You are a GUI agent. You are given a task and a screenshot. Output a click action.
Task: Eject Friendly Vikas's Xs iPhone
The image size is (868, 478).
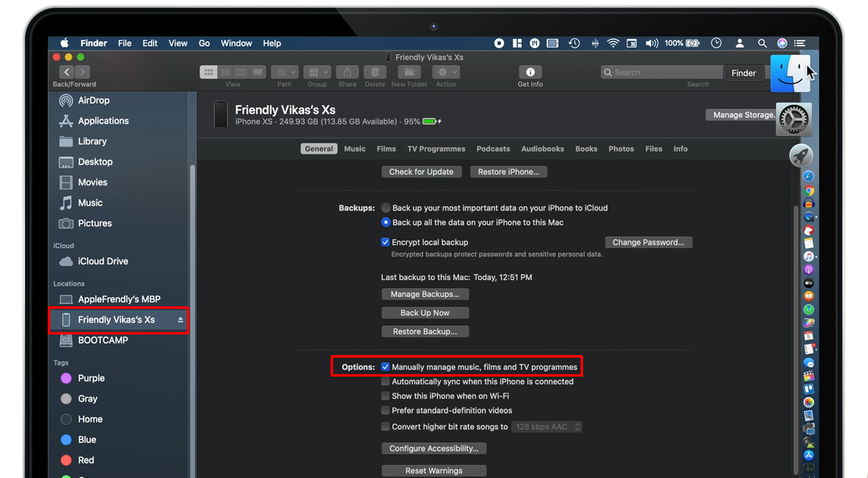pos(180,320)
